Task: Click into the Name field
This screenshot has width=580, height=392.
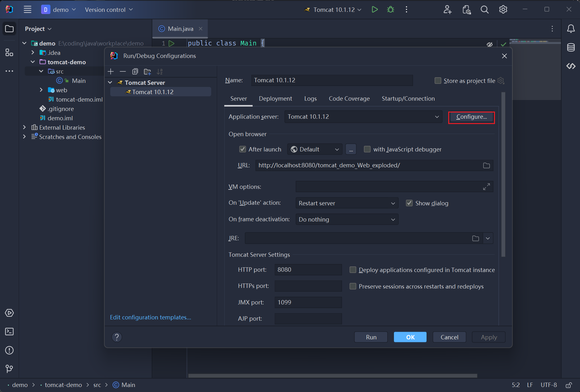Action: 332,80
